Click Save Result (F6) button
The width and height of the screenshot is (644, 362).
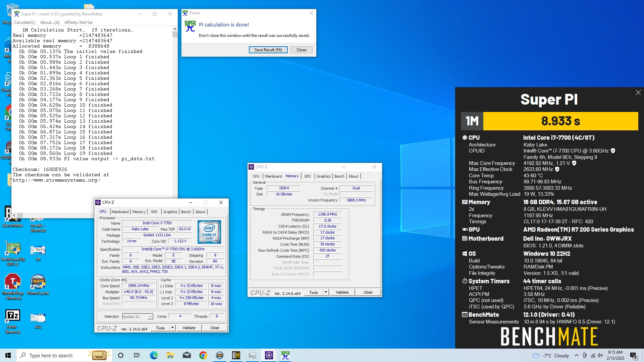pos(268,50)
